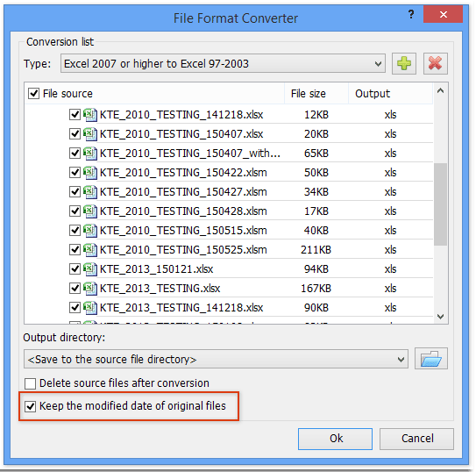The width and height of the screenshot is (476, 472).
Task: Click Excel icon of KTE_2010_TESTING_150427.xlsm
Action: [x=90, y=192]
